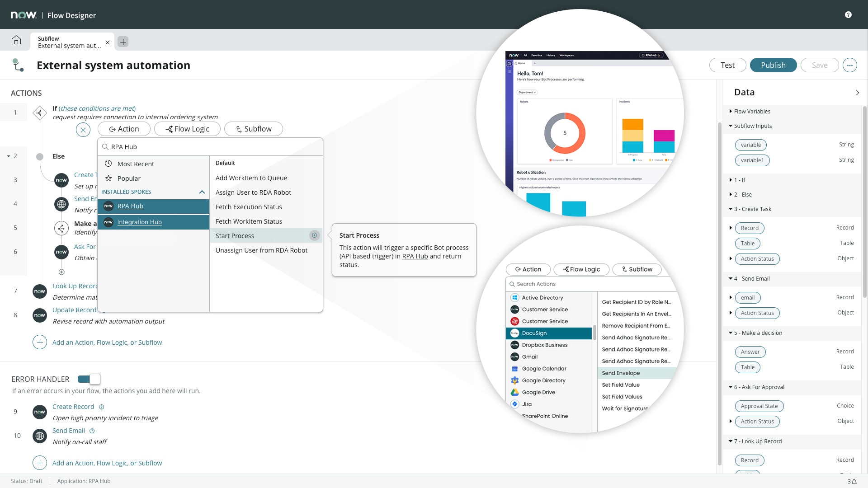Open the more options ellipsis button
Screen dimensions: 868x488
coord(850,65)
